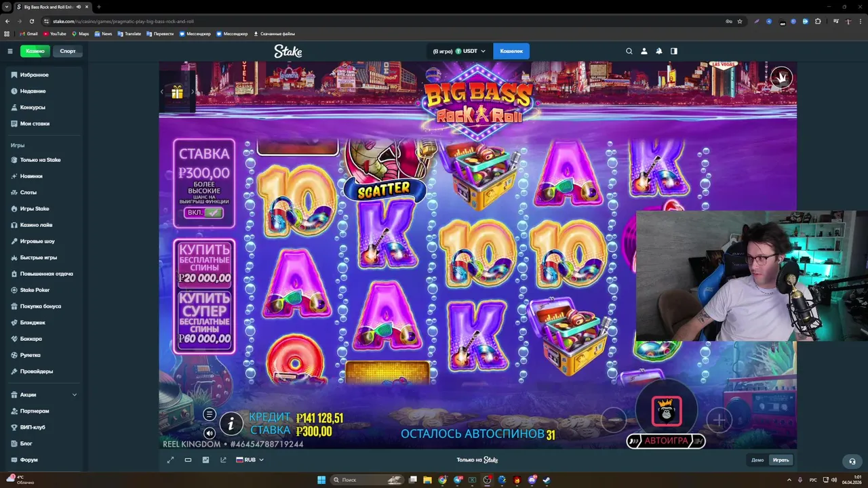868x488 pixels.
Task: Open Chrome tab search dropdown arrow
Action: tap(7, 7)
